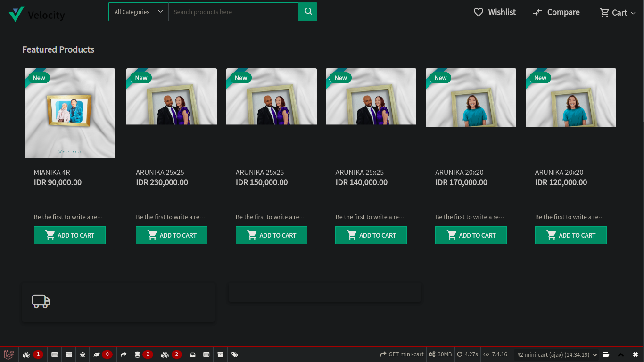Expand the All Categories dropdown
The image size is (644, 362).
(x=139, y=12)
